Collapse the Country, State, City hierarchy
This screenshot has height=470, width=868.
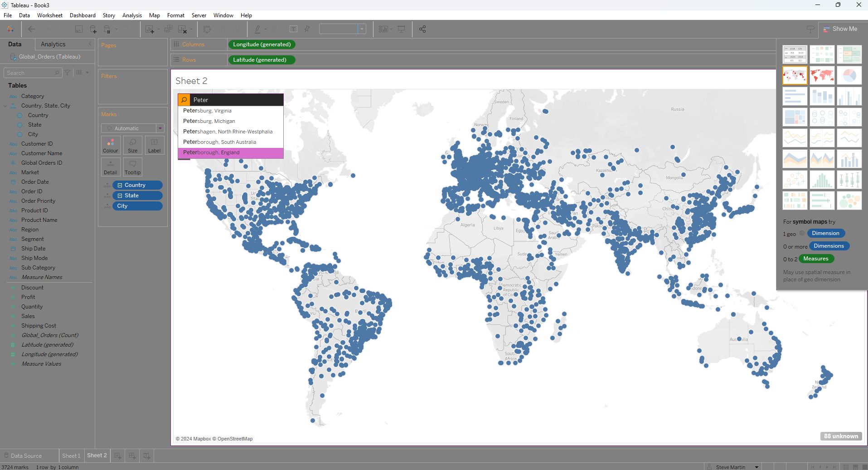(x=5, y=105)
